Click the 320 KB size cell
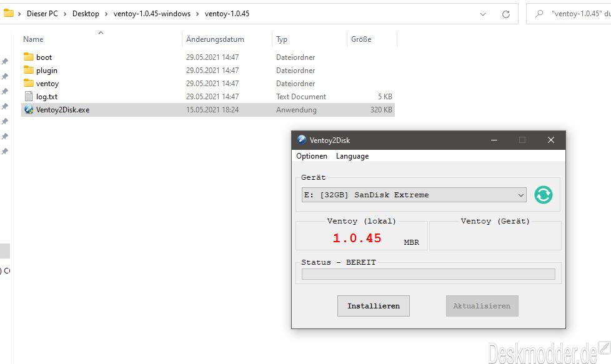Image resolution: width=611 pixels, height=364 pixels. pos(381,110)
